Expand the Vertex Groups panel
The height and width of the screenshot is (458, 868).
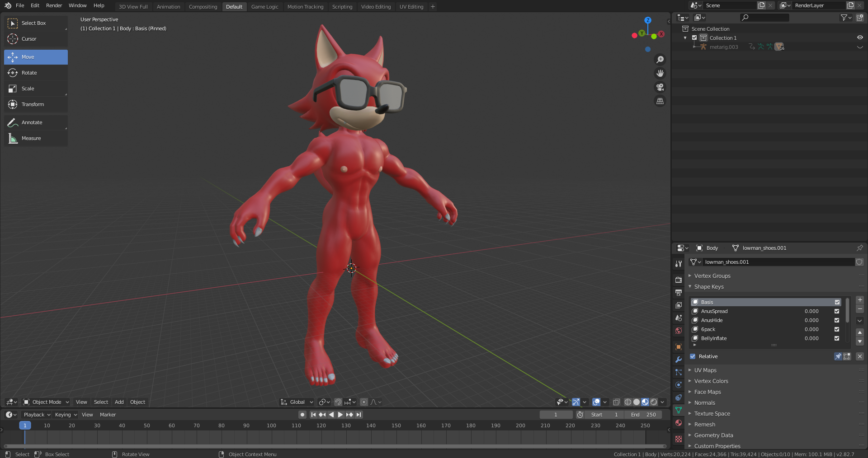(712, 276)
